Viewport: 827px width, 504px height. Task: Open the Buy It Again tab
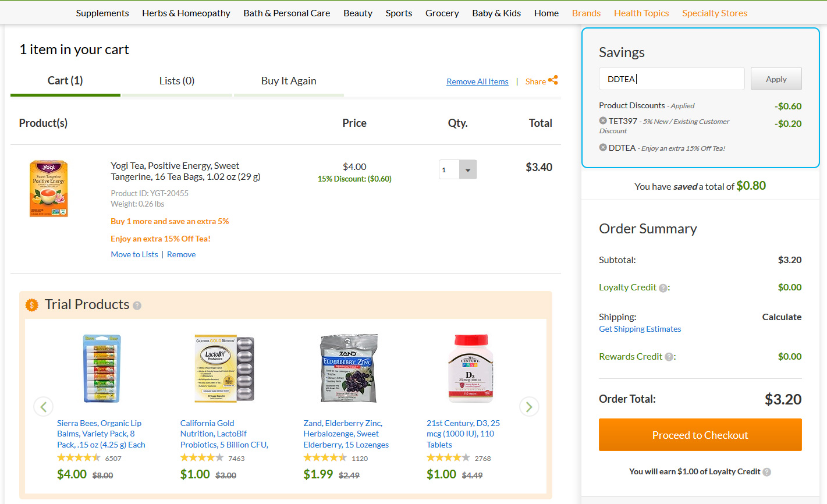pos(289,81)
